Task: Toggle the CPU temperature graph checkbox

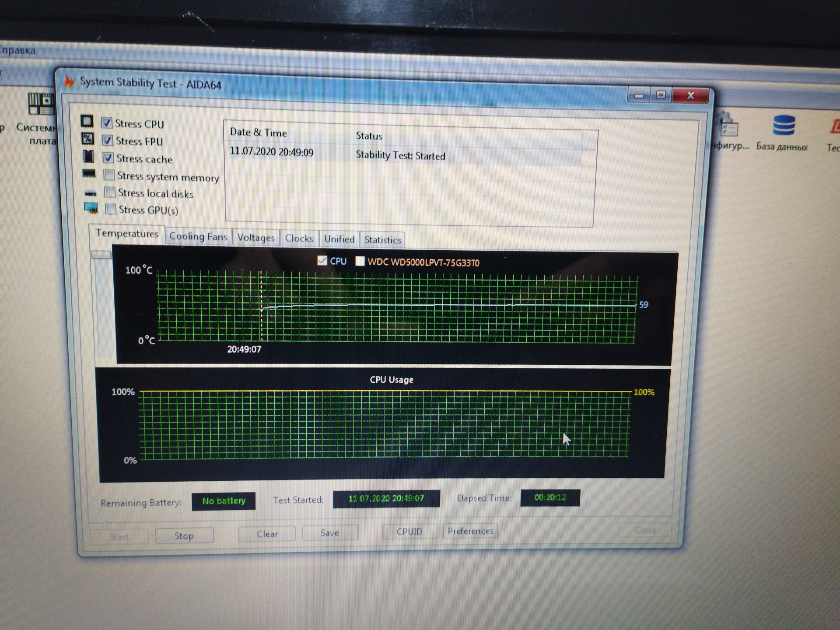Action: click(322, 261)
